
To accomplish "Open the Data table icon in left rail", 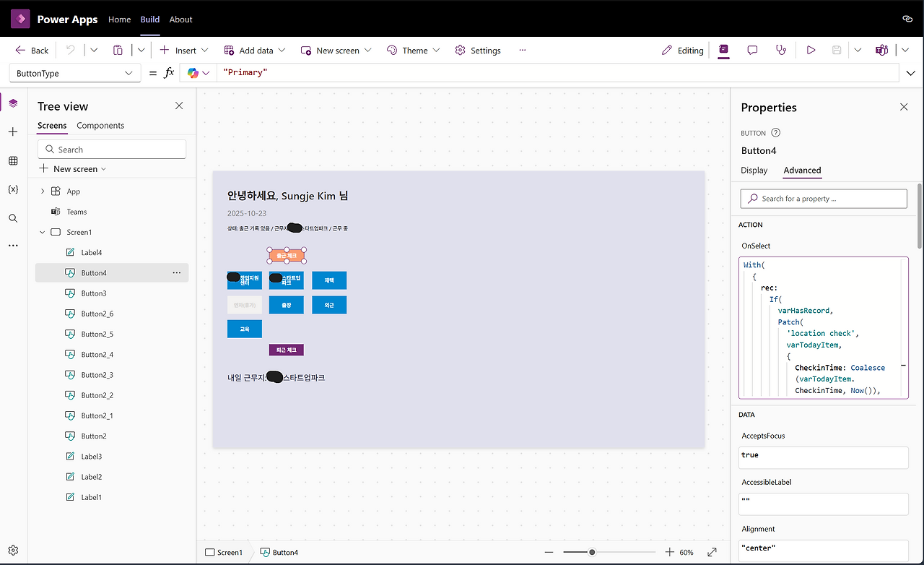I will pyautogui.click(x=13, y=160).
